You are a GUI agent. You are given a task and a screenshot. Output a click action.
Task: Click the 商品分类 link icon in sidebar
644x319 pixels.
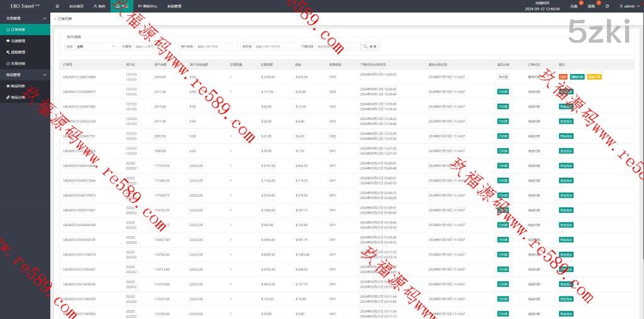8,97
